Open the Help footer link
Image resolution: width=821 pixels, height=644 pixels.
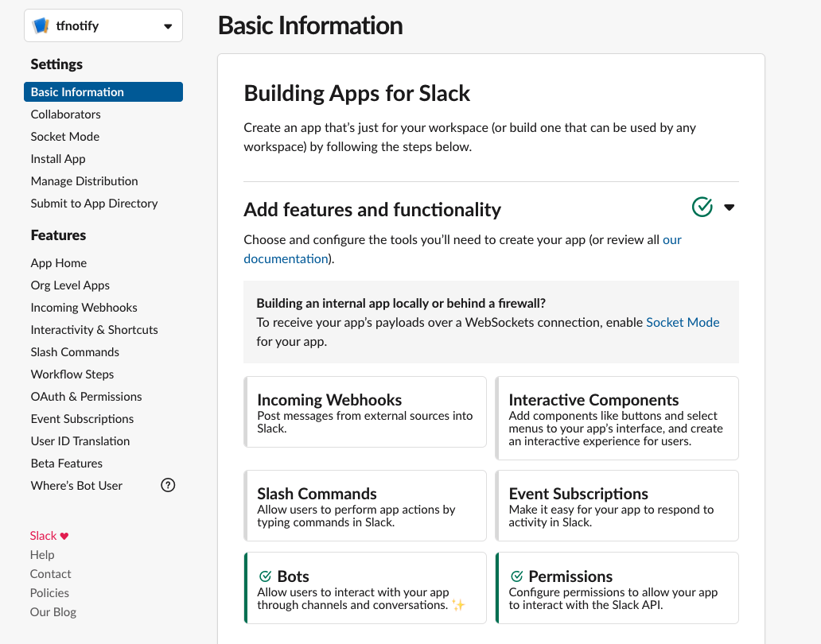coord(42,554)
